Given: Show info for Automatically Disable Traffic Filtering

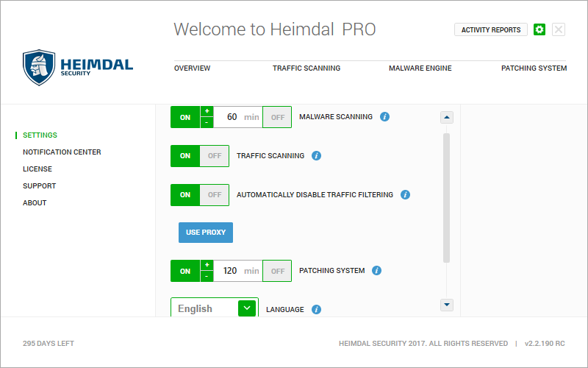Looking at the screenshot, I should tap(405, 194).
